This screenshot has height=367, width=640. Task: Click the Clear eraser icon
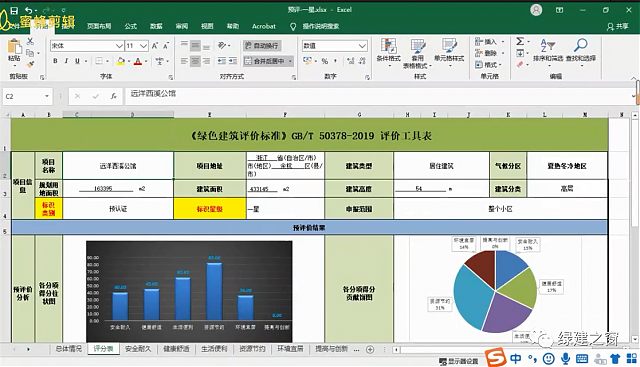(x=520, y=64)
